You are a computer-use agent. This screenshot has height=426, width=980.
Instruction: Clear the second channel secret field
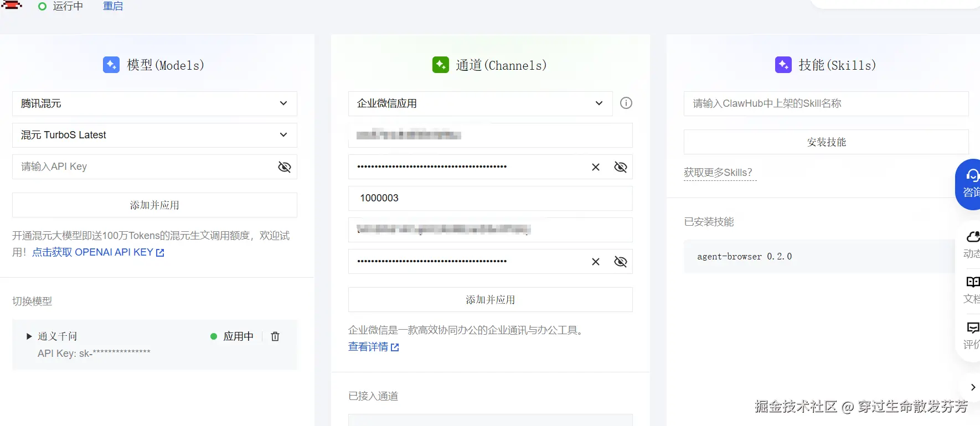click(x=596, y=262)
